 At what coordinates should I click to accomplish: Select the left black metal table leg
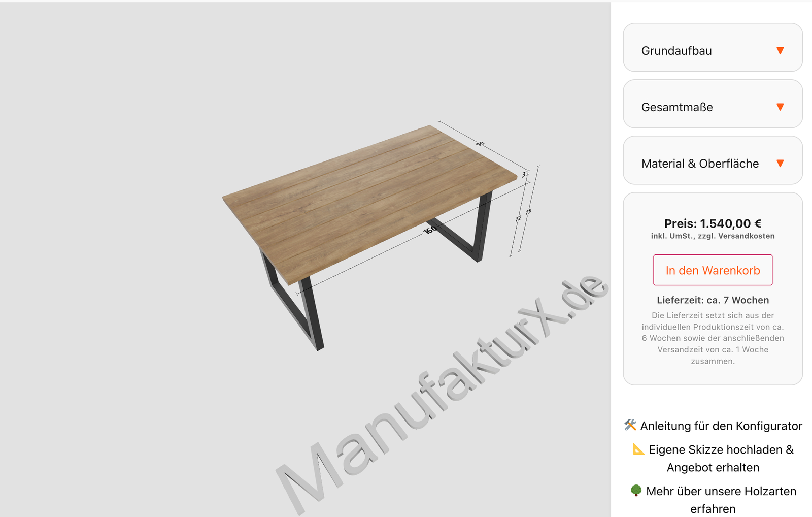[293, 305]
